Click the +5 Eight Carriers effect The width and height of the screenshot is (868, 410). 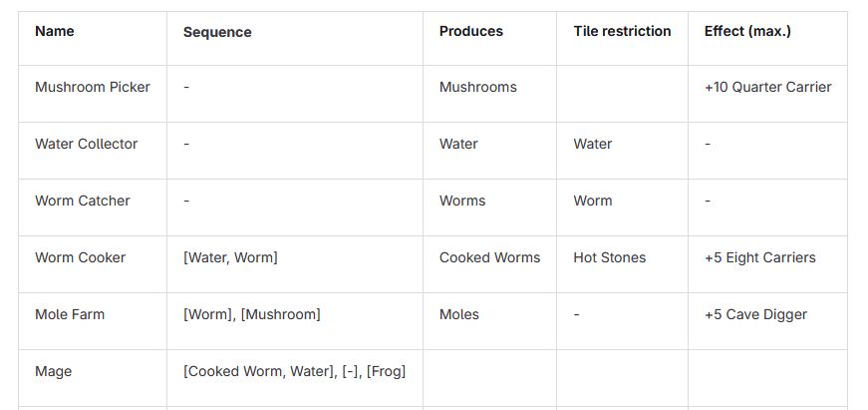759,257
